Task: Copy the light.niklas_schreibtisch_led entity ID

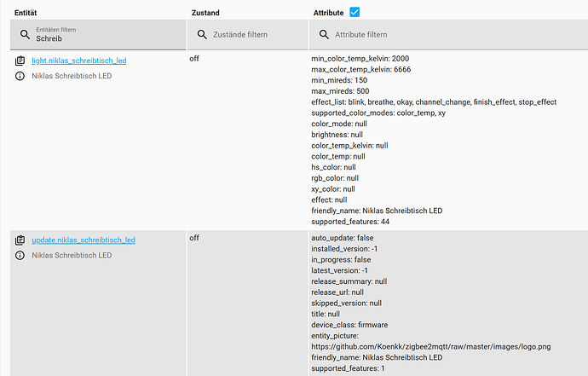Action: coord(20,61)
